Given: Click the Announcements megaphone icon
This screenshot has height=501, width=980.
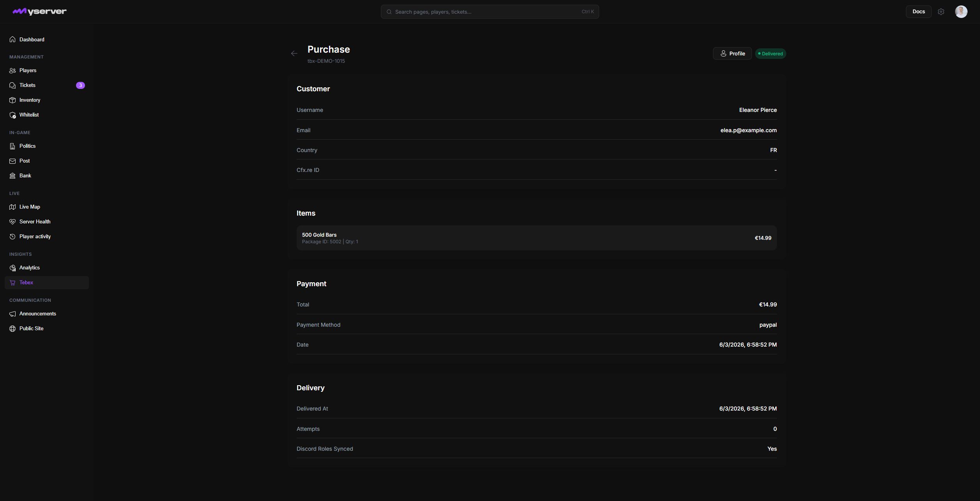Looking at the screenshot, I should tap(12, 314).
